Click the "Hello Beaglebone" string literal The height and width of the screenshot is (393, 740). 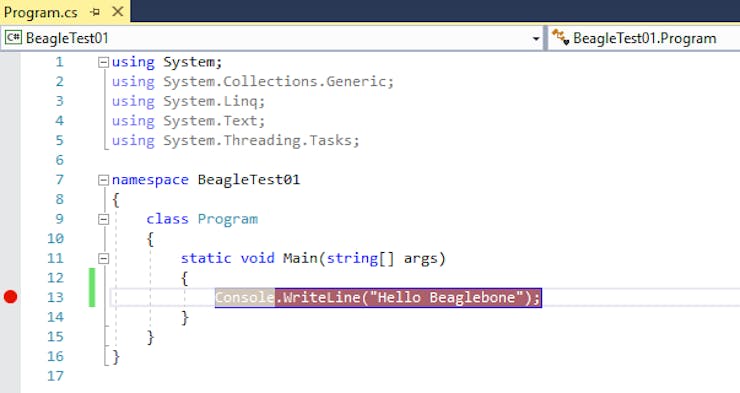point(447,298)
